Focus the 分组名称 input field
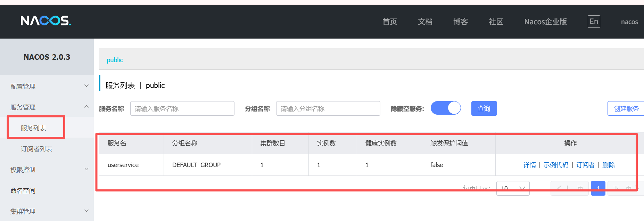644x221 pixels. tap(328, 108)
